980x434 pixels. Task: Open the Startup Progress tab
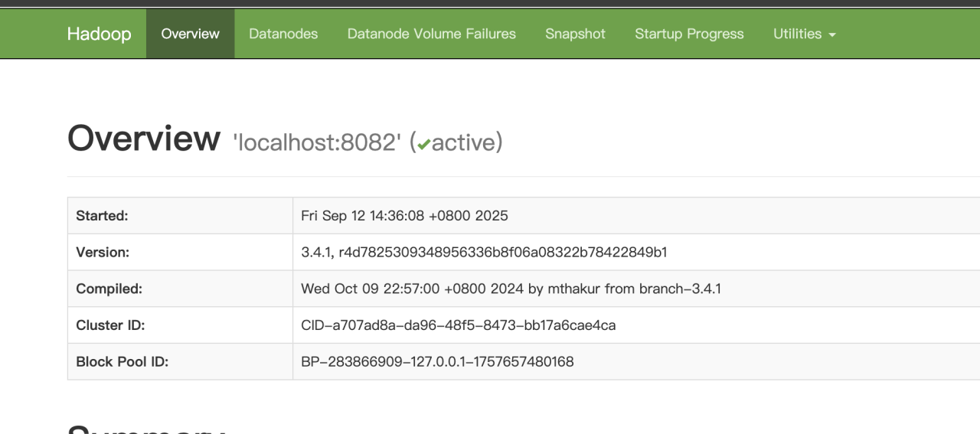pos(689,34)
